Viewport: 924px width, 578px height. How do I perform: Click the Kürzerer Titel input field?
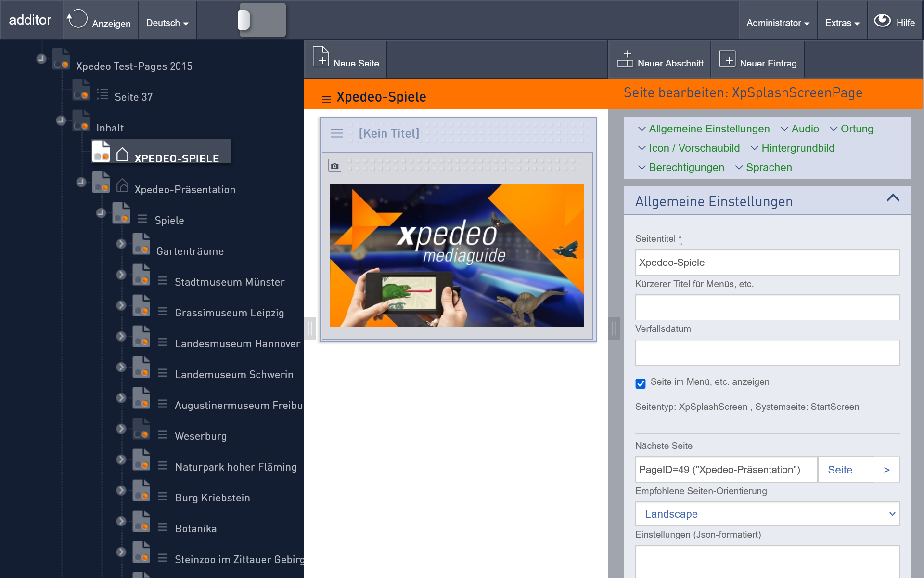(767, 307)
